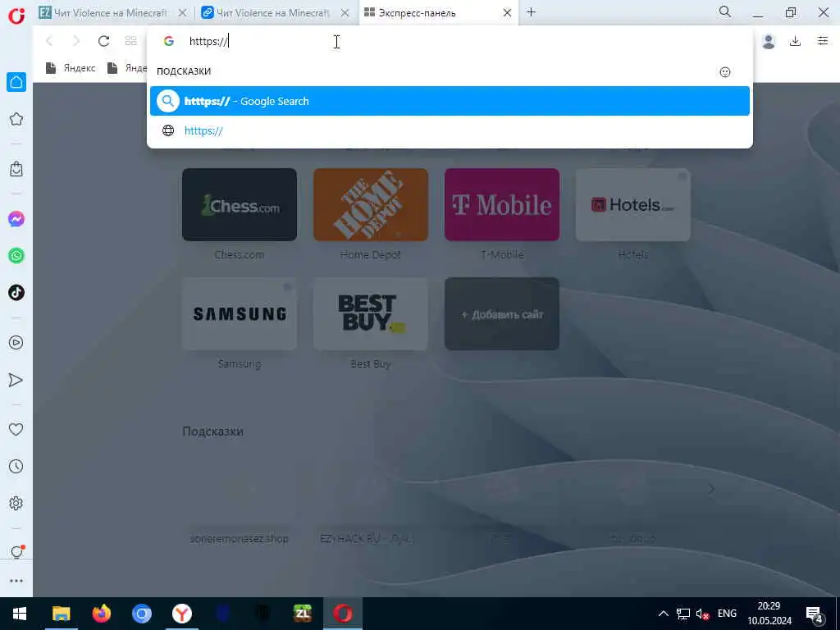Open the Easy Setup sliders icon
840x630 pixels.
823,41
